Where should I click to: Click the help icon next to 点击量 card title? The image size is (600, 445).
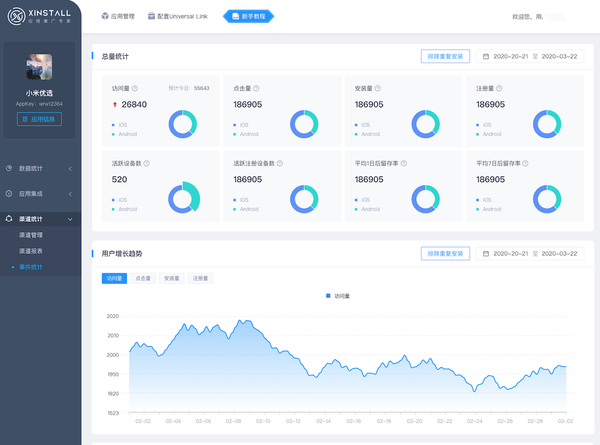point(256,88)
